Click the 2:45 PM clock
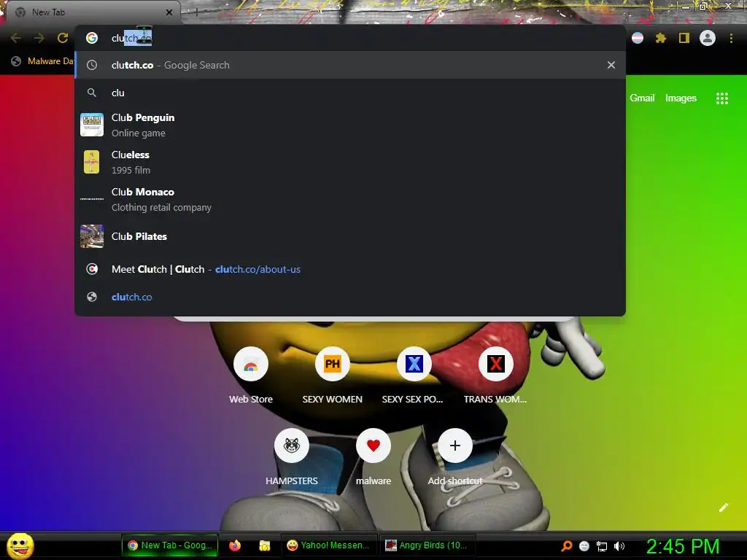Image resolution: width=747 pixels, height=560 pixels. coord(683,546)
